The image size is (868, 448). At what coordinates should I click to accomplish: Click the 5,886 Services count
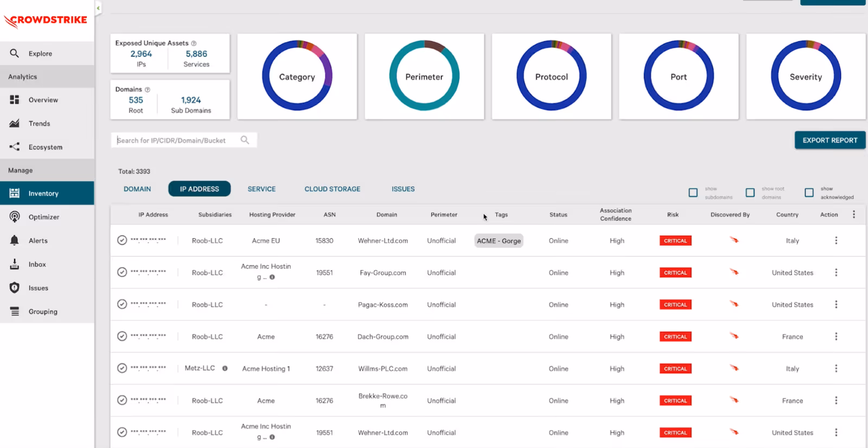click(x=196, y=54)
